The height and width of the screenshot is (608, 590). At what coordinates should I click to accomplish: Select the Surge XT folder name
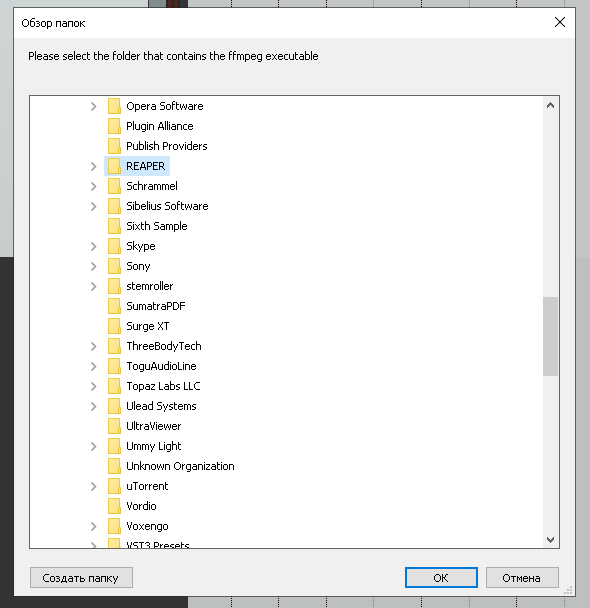coord(148,326)
